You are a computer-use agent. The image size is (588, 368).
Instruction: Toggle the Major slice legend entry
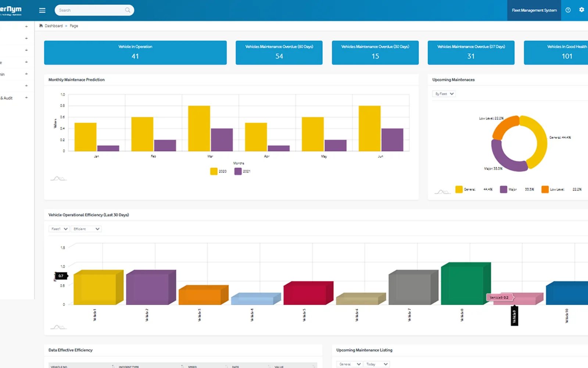click(517, 189)
